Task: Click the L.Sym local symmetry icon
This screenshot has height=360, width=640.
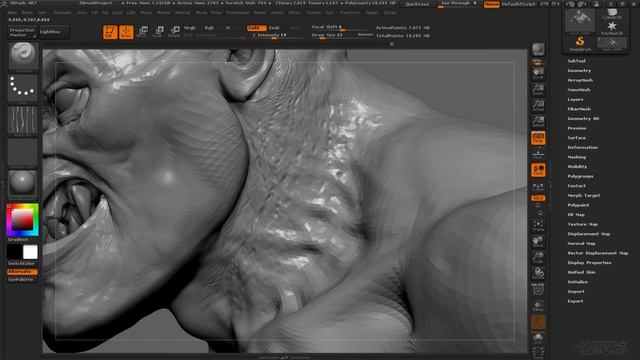Action: (538, 187)
